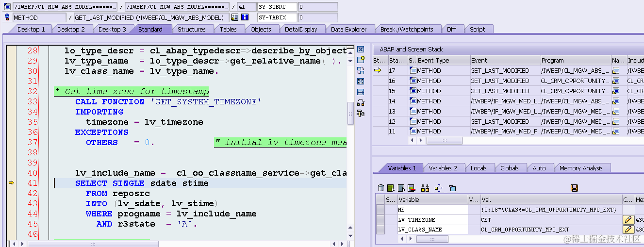Click the LV_CLASS_NAME variable cell

click(432, 230)
